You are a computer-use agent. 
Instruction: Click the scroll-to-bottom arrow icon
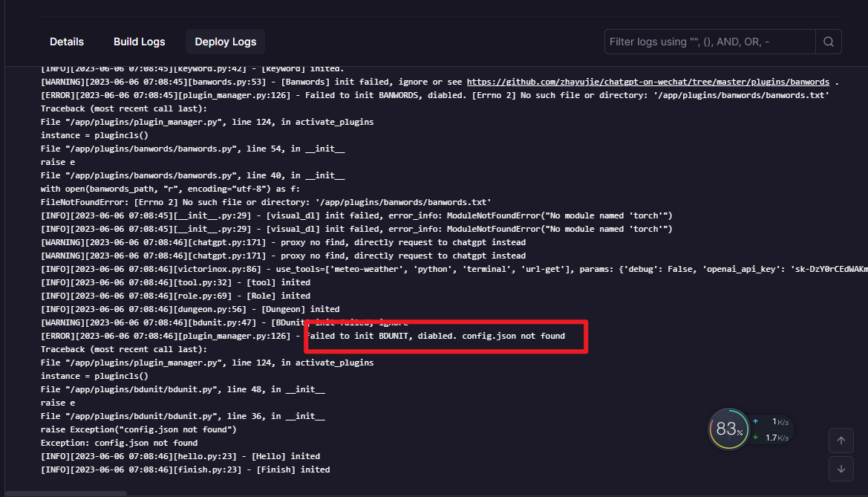point(841,470)
